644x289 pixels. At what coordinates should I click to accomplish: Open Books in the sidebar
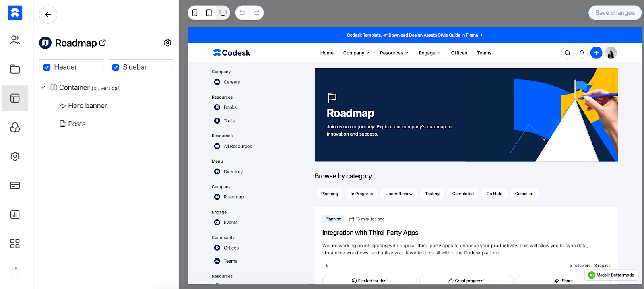pyautogui.click(x=225, y=107)
